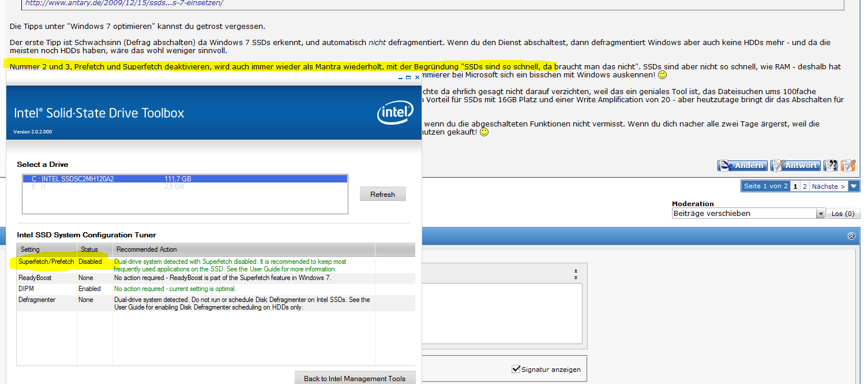Click the Los (0) button
Screen dimensions: 868x384
coord(843,214)
